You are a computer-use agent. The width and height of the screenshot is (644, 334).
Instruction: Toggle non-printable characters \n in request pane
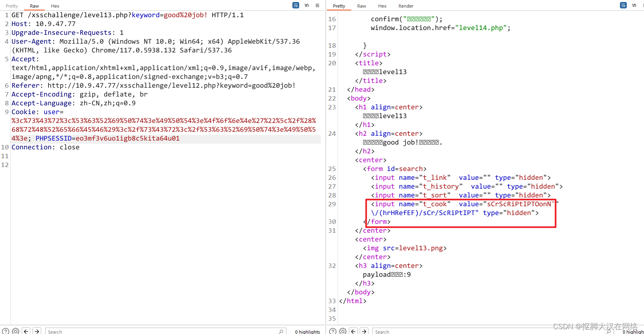(x=307, y=5)
